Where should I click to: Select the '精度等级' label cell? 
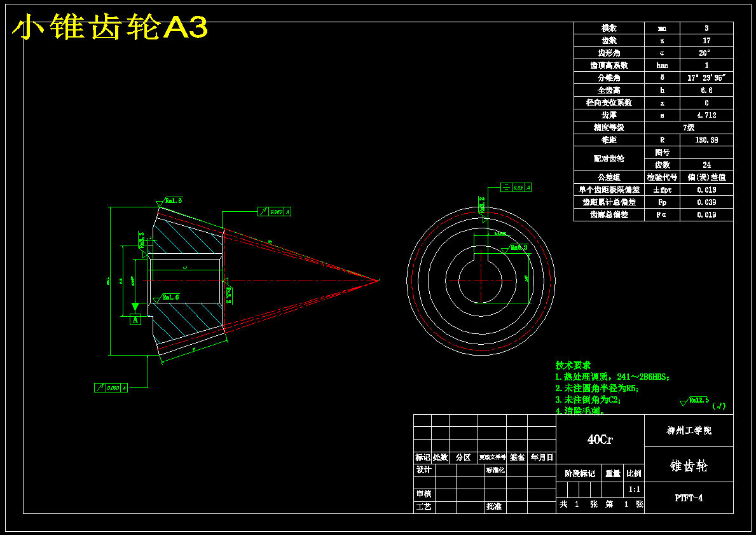609,127
